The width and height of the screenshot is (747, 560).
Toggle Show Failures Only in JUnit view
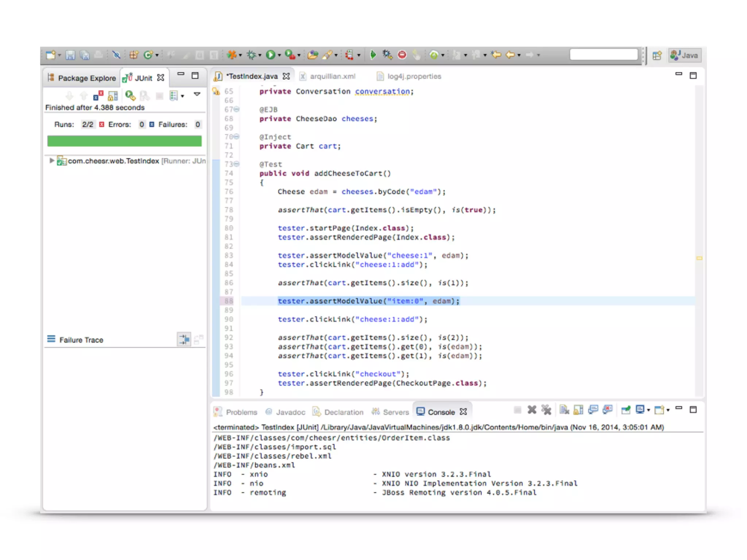(x=98, y=96)
